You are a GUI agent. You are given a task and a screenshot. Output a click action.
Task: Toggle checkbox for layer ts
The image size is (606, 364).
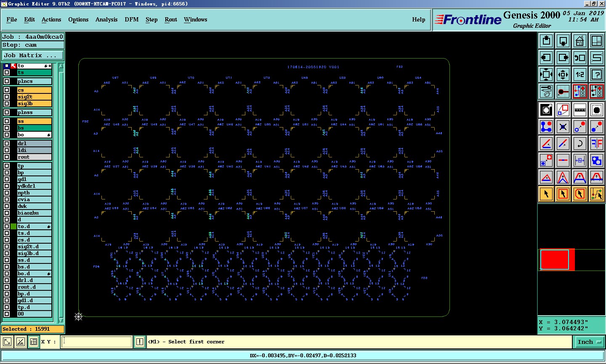[x=7, y=72]
